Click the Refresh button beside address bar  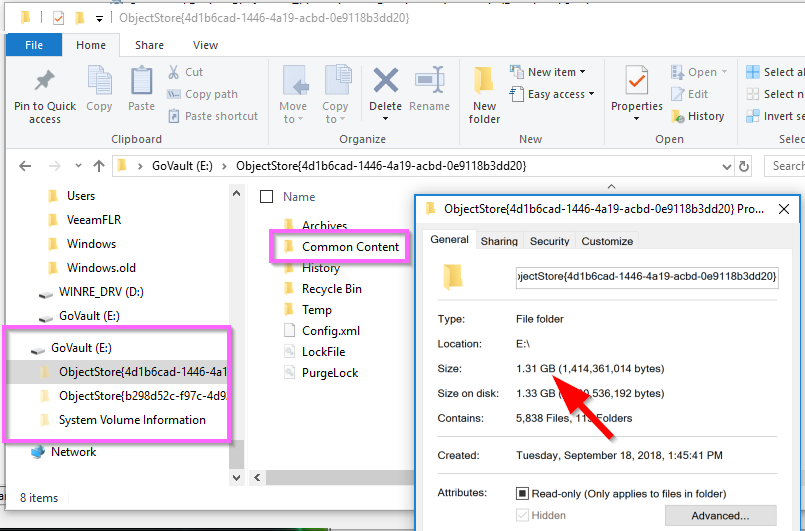[743, 166]
